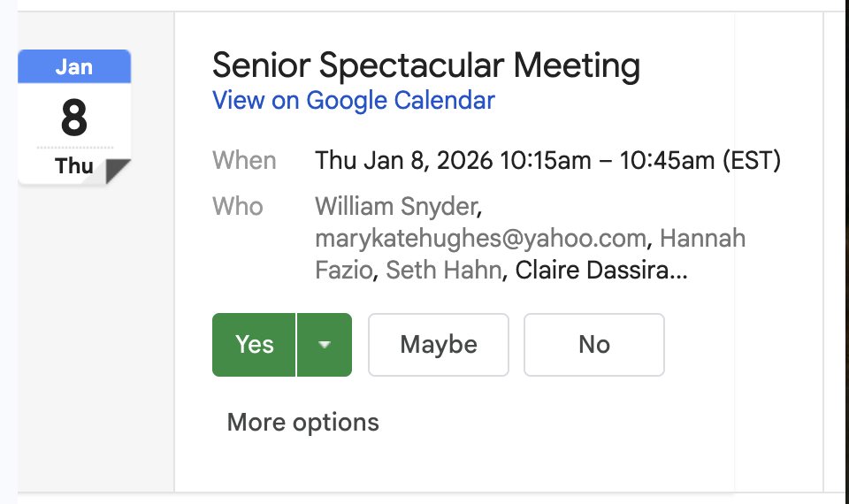Decline the meeting with No
Image resolution: width=849 pixels, height=504 pixels.
point(594,345)
